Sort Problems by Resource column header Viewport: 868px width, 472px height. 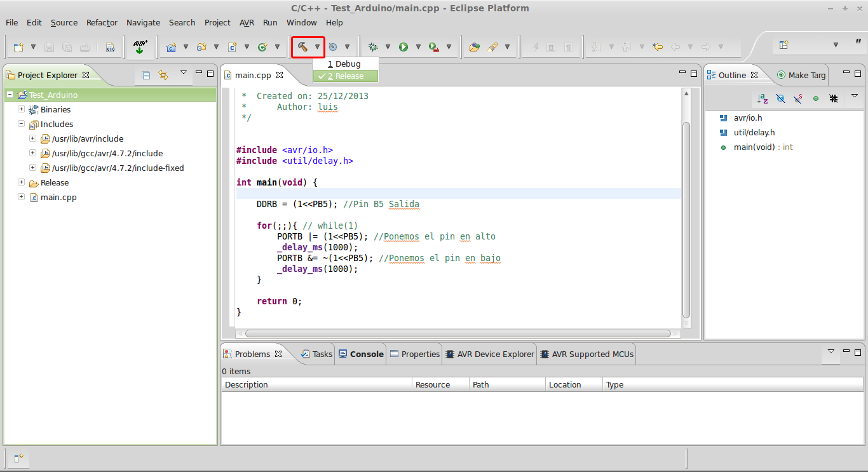[x=440, y=384]
